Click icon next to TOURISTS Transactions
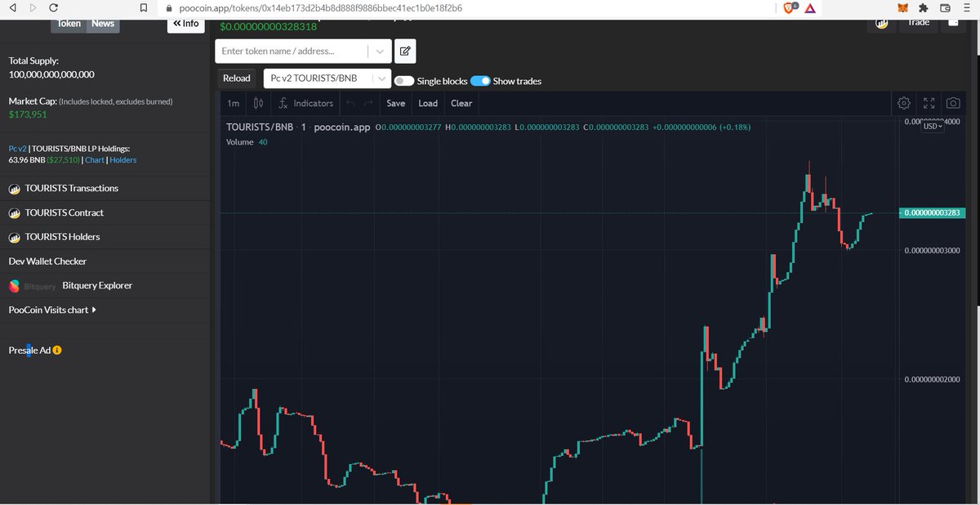Viewport: 980px width, 505px height. [x=15, y=189]
